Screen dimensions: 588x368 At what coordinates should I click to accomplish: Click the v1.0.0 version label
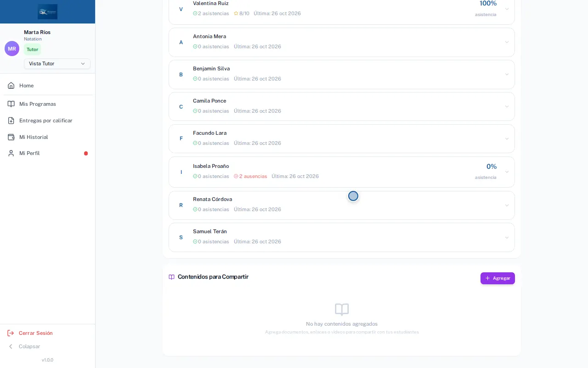coord(47,360)
